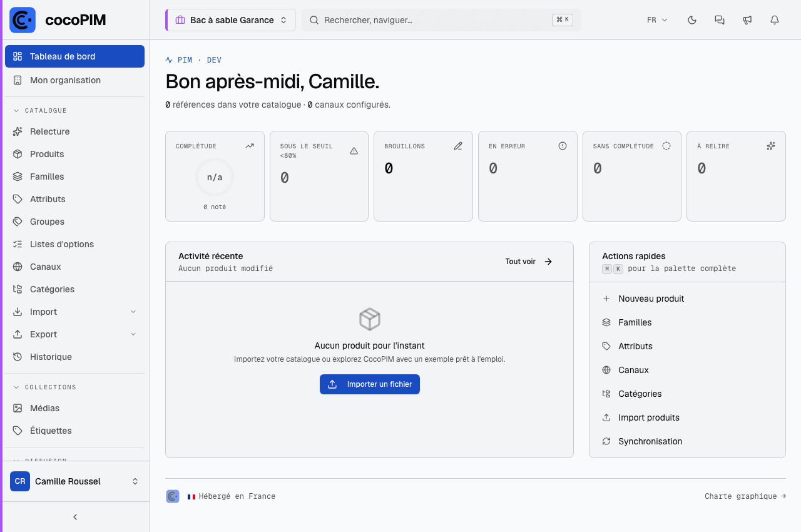The height and width of the screenshot is (532, 801).
Task: Open Produits in the sidebar
Action: click(x=74, y=154)
